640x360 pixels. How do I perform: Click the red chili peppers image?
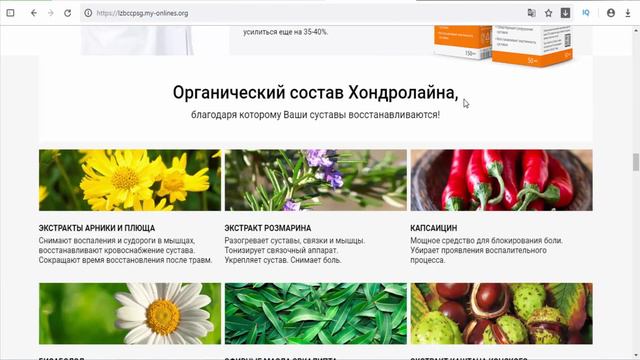coord(501,180)
